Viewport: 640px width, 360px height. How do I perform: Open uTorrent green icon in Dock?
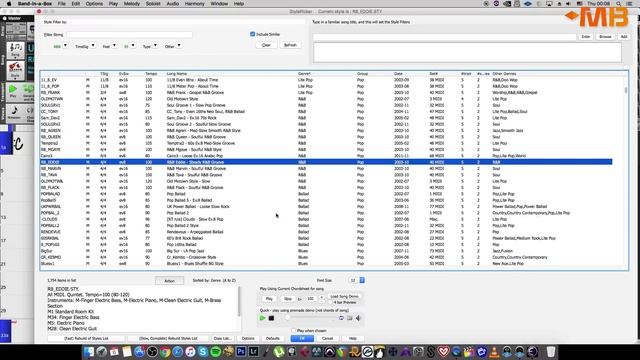pos(279,351)
